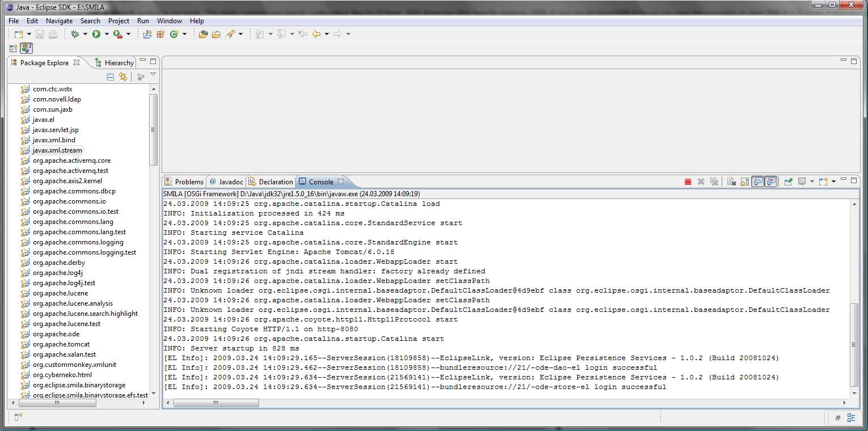Screen dimensions: 868x431
Task: Switch to the Javadoc tab
Action: (226, 182)
